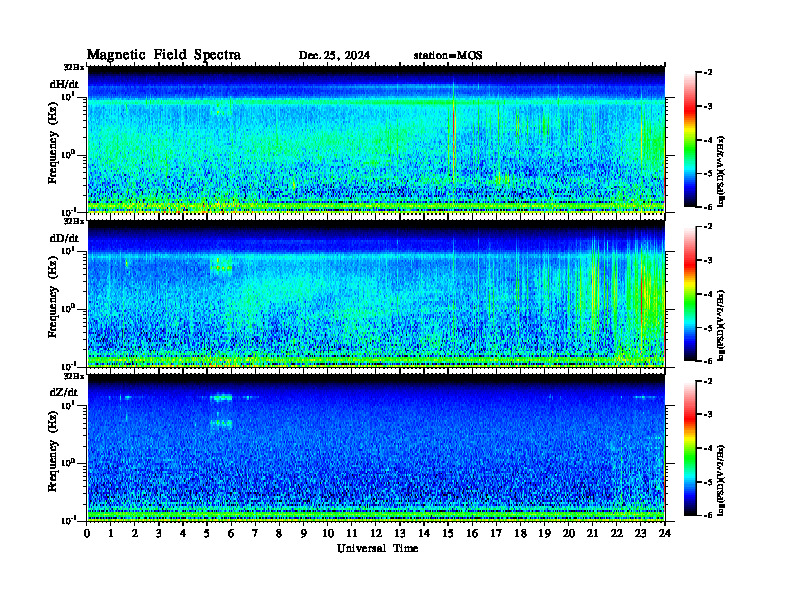The image size is (792, 612).
Task: Click hour tick label "8" on time axis
Action: 279,533
